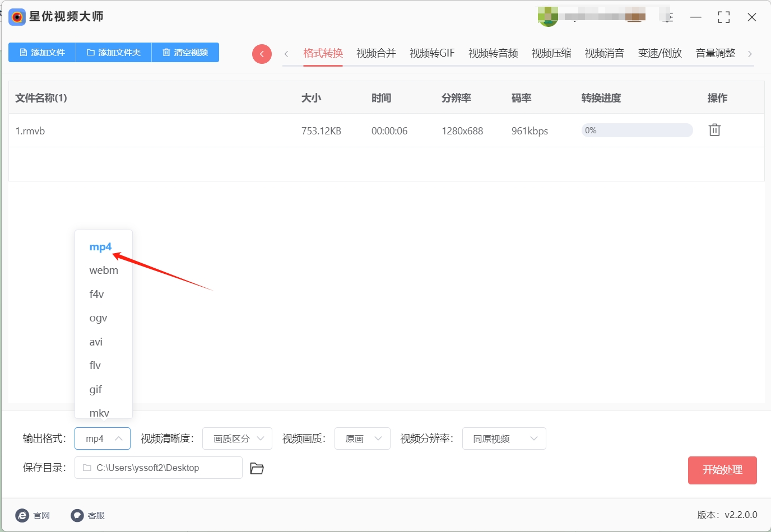Click the 大小 column header
Screen dimensions: 771x532
[x=311, y=98]
